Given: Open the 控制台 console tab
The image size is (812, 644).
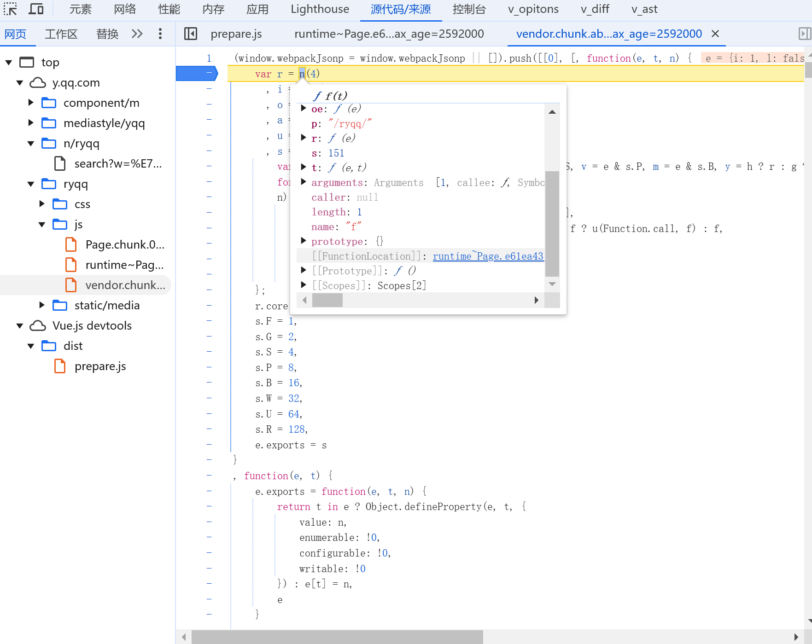Looking at the screenshot, I should click(469, 9).
